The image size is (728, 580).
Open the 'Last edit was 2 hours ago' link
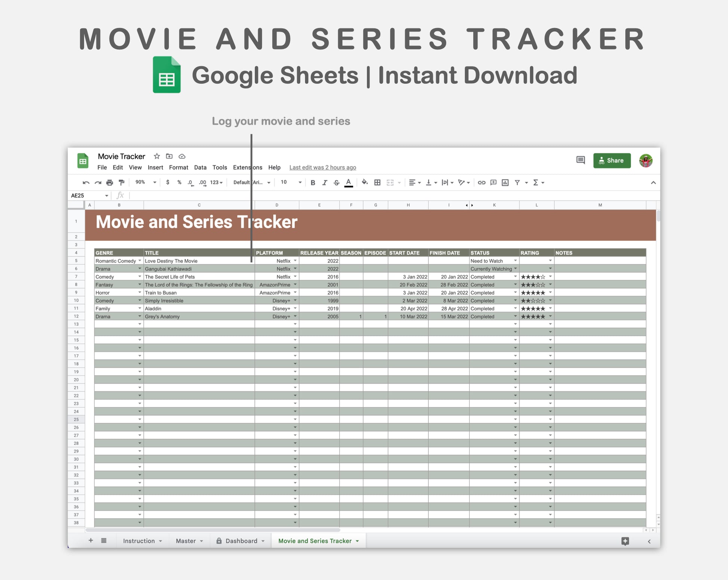click(x=322, y=168)
